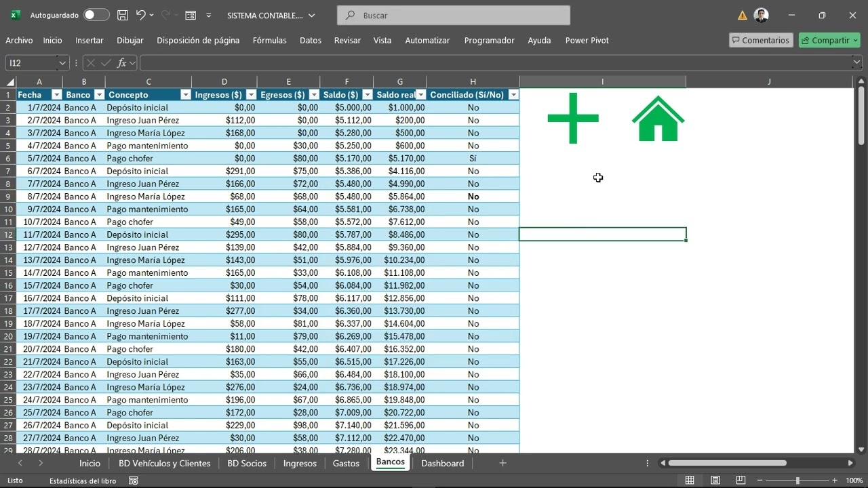Open the Egresos ($) filter dropdown
The height and width of the screenshot is (488, 868).
click(314, 95)
